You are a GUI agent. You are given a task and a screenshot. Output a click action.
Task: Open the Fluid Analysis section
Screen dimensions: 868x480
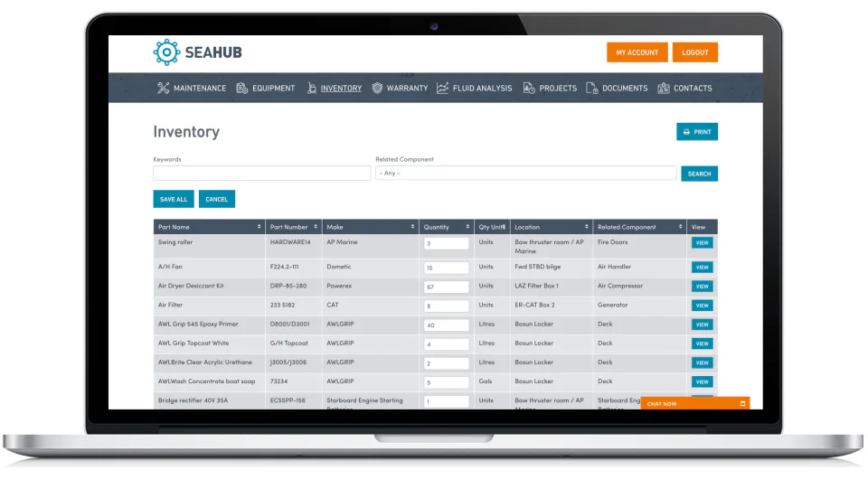482,88
